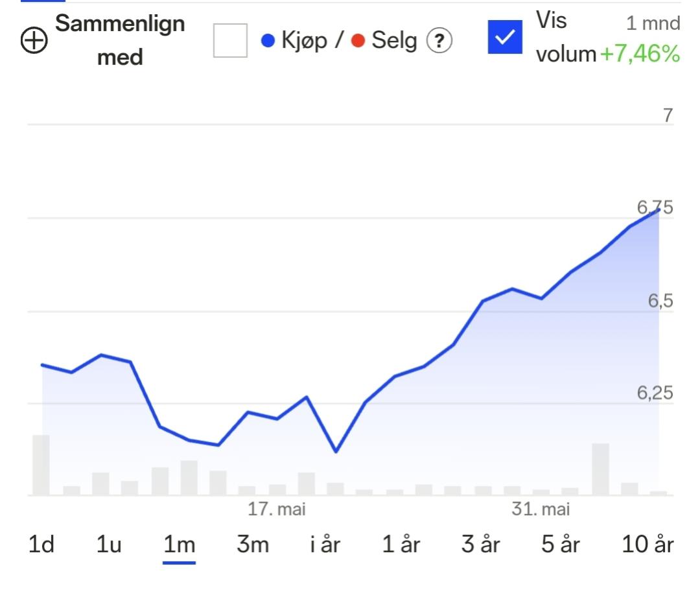Click the blue checkmark icon beside Vis volum
700x597 pixels.
[505, 37]
